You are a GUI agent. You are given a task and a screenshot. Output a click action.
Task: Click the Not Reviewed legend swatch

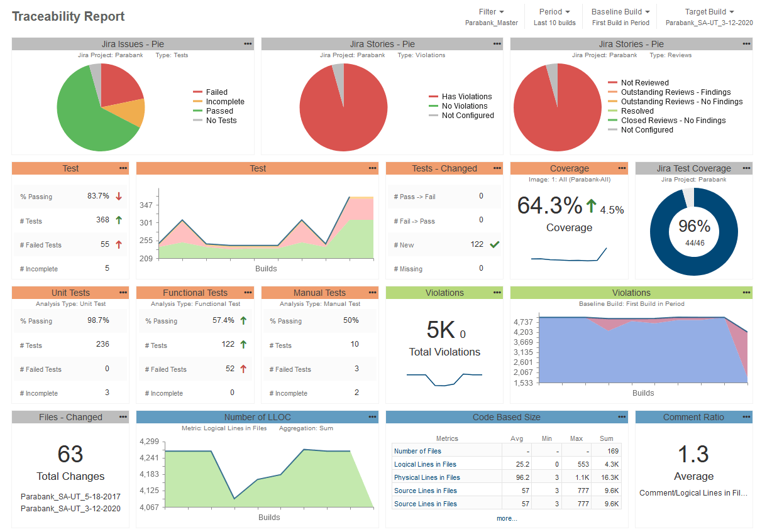click(613, 83)
